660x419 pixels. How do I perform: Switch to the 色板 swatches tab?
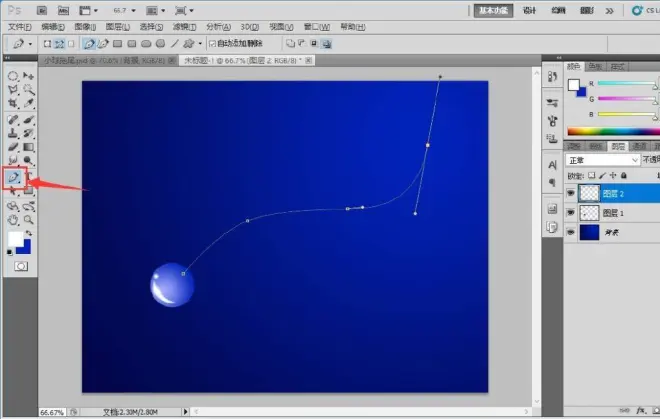(595, 67)
